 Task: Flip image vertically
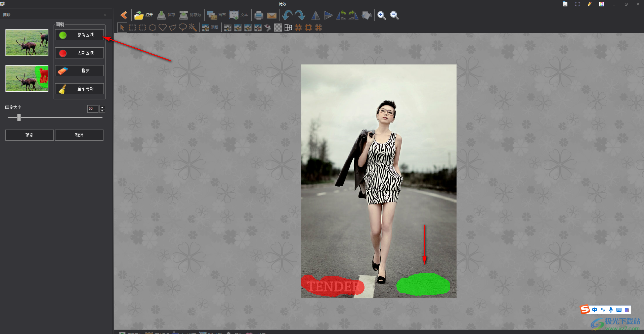pos(328,15)
